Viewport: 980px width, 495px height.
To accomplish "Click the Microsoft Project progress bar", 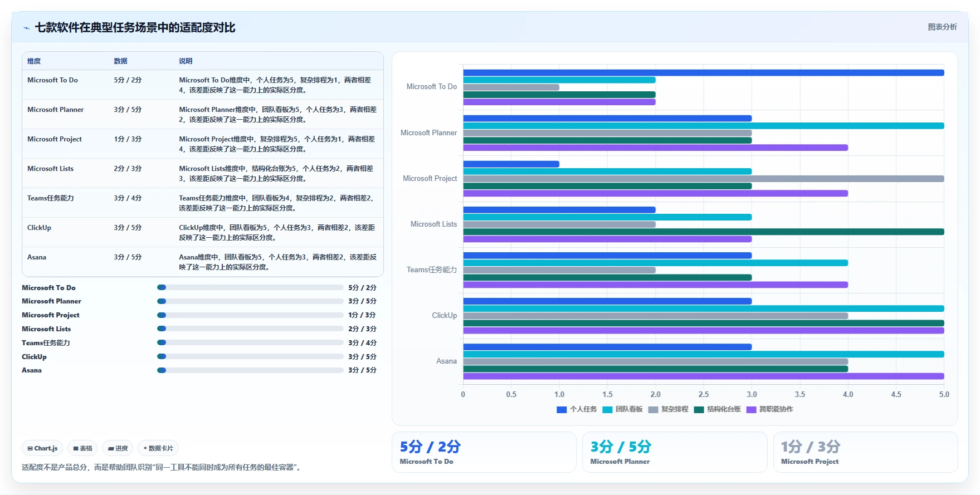I will 250,315.
